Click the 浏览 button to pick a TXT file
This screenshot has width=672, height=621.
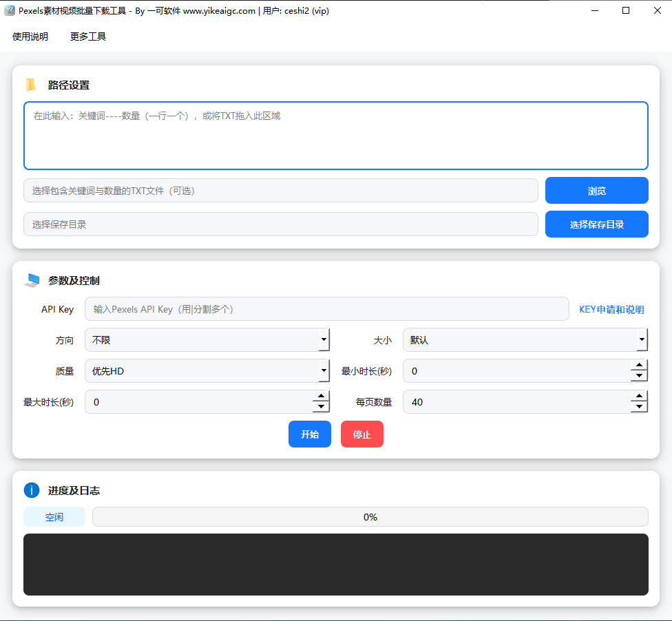(x=596, y=190)
